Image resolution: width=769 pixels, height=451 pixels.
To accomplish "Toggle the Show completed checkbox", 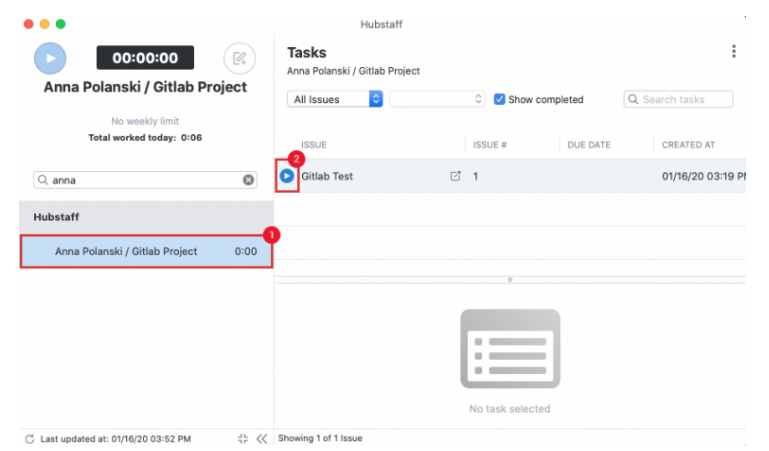I will [500, 99].
